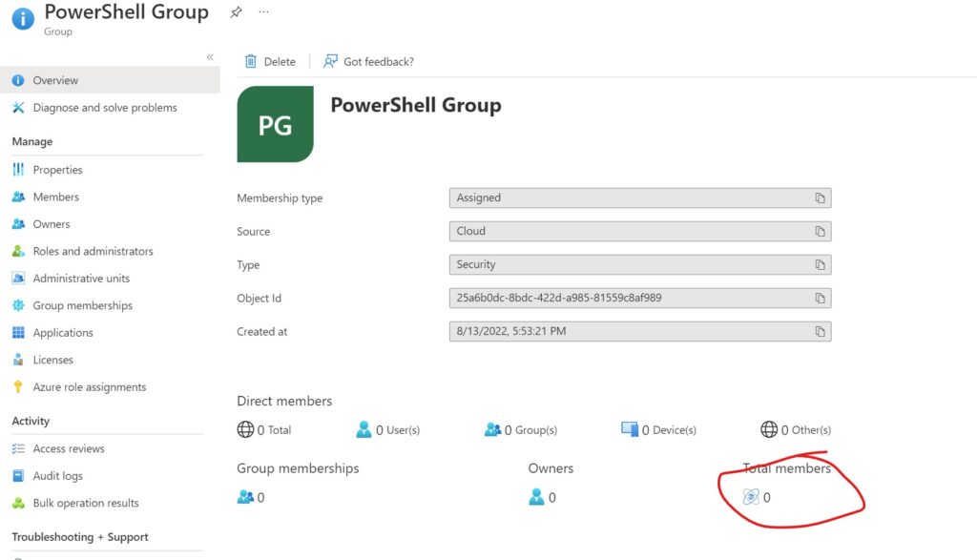Viewport: 977px width, 560px height.
Task: Click the Created at date field
Action: coord(640,331)
